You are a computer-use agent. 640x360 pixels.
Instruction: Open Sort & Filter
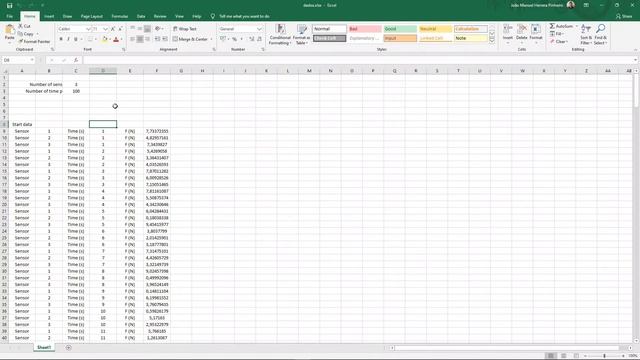coord(586,35)
